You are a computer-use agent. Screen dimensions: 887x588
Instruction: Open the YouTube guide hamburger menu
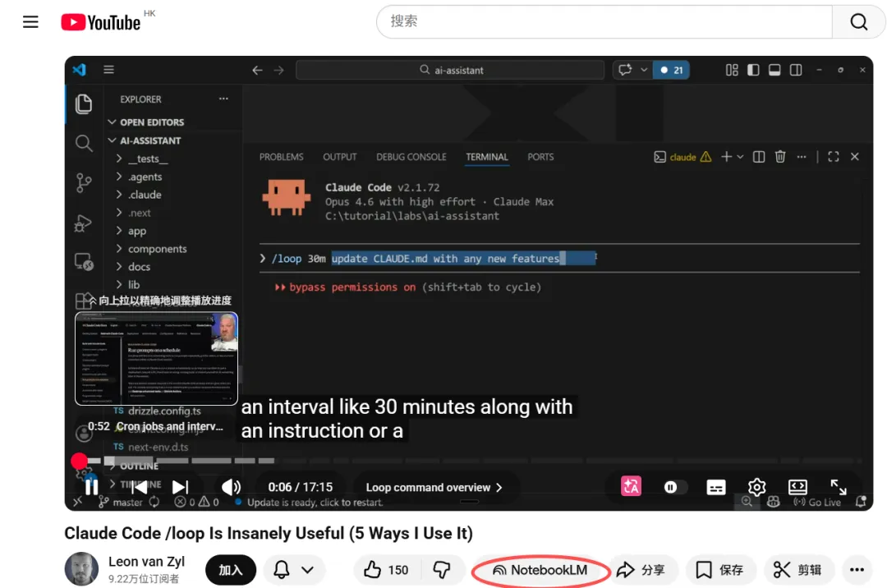(x=30, y=22)
